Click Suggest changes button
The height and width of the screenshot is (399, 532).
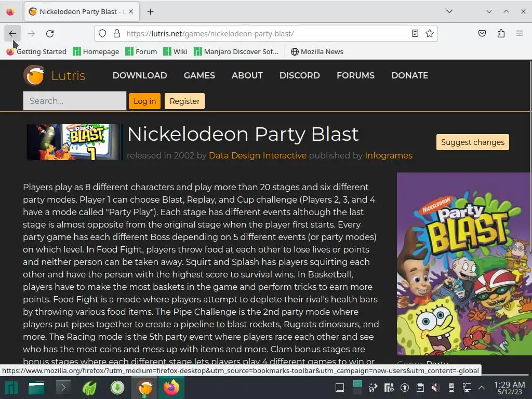(473, 142)
